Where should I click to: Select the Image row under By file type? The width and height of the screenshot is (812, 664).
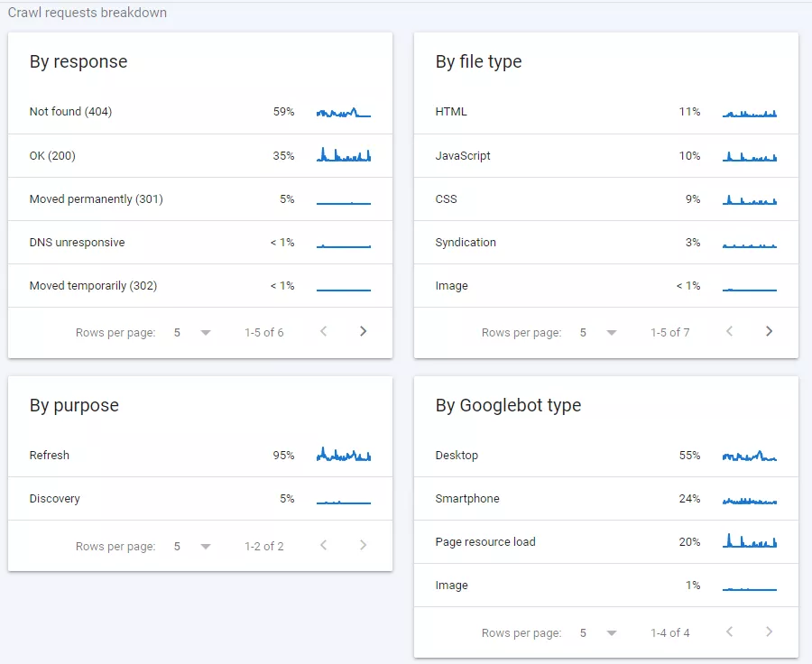pyautogui.click(x=606, y=286)
